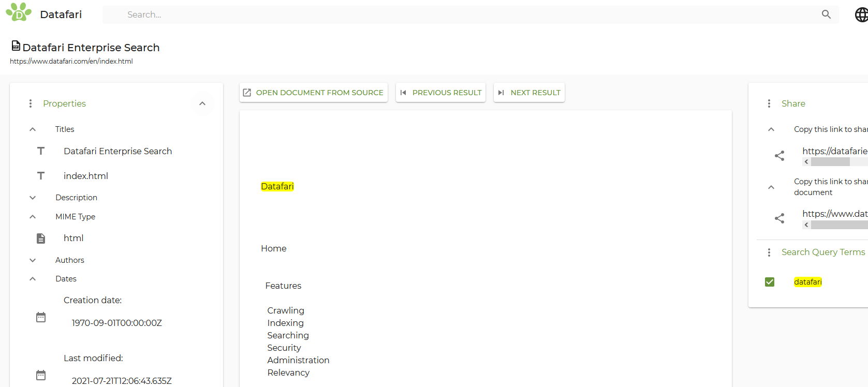Click the file icon beside html
868x387 pixels.
41,239
